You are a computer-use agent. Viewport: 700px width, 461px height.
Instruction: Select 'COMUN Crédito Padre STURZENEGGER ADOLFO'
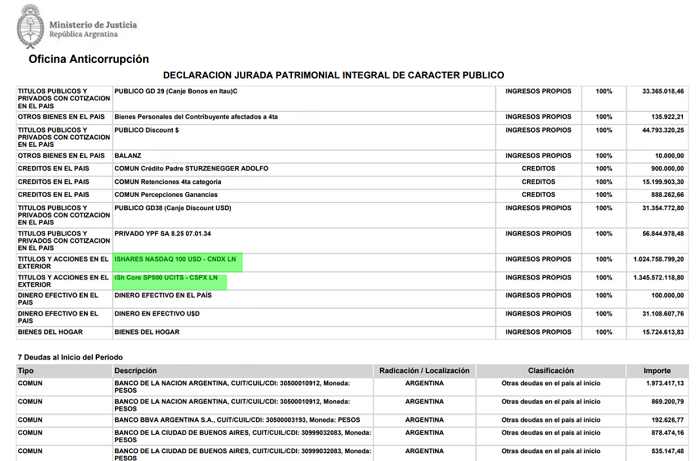(191, 169)
